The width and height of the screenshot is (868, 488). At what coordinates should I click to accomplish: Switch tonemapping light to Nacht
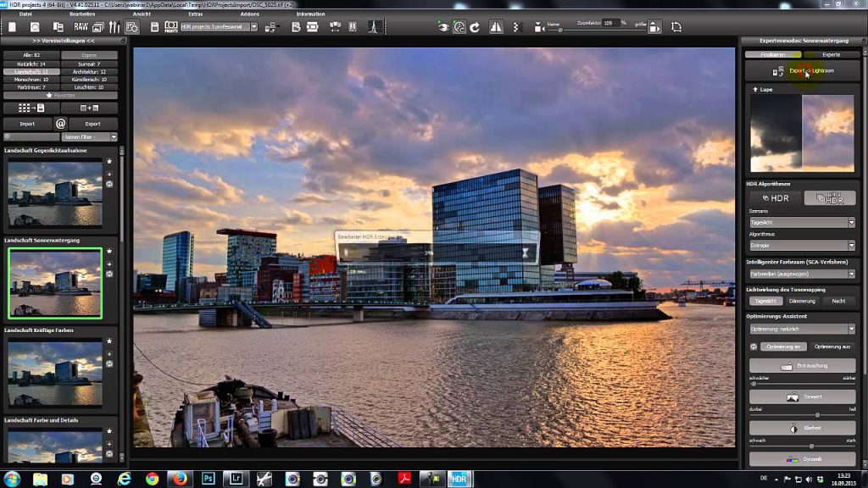tap(837, 301)
